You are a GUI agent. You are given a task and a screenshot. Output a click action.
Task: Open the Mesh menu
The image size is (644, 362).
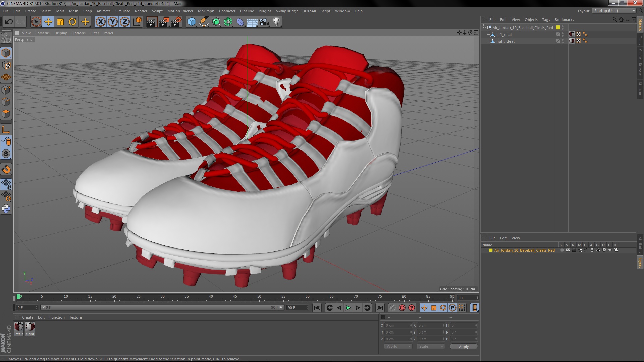pos(73,11)
